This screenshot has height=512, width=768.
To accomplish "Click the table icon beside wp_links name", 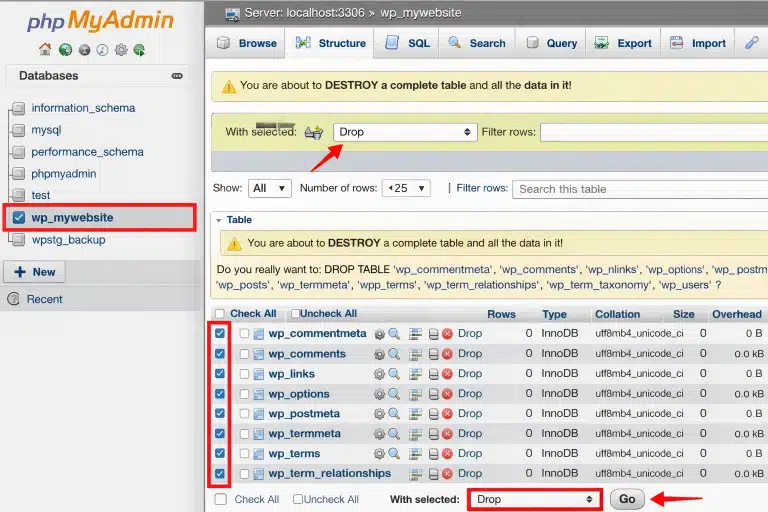I will 259,374.
